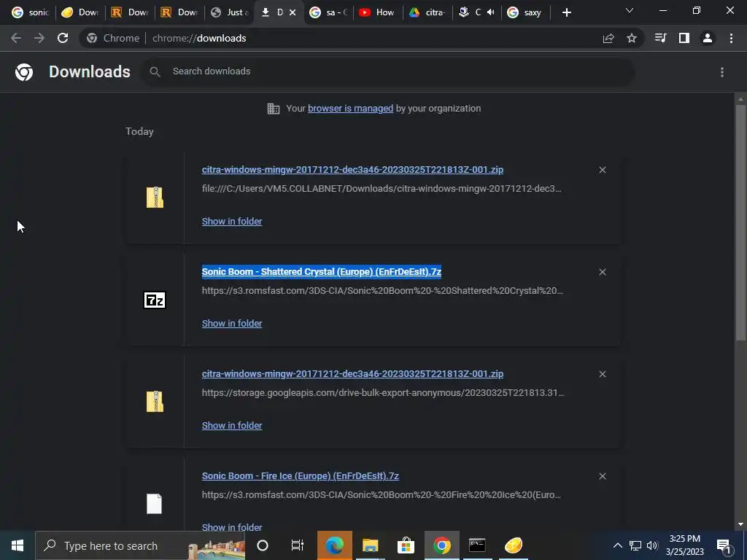Click the forward navigation arrow
This screenshot has width=747, height=560.
click(x=39, y=38)
